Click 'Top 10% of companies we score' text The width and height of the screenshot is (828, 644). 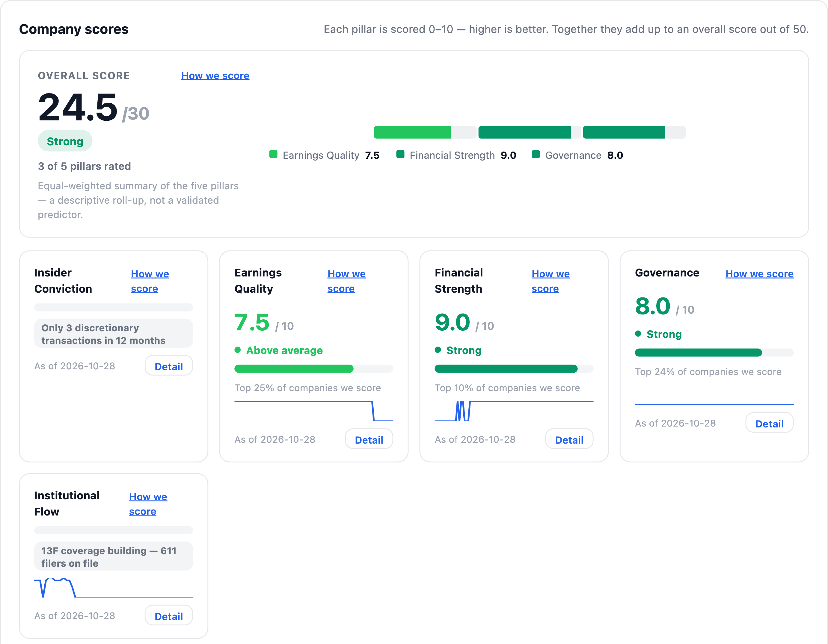pyautogui.click(x=507, y=388)
